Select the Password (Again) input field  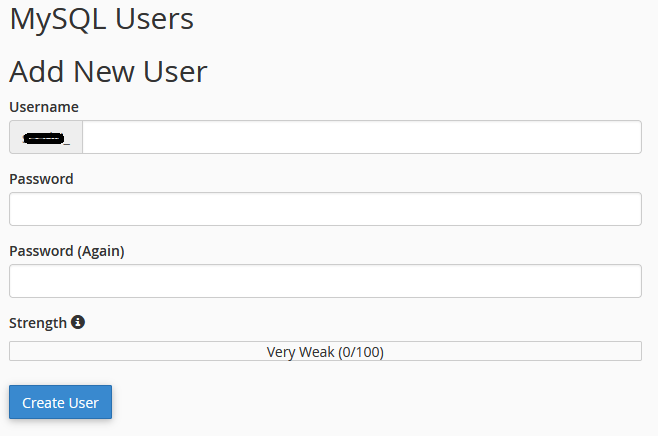tap(325, 281)
